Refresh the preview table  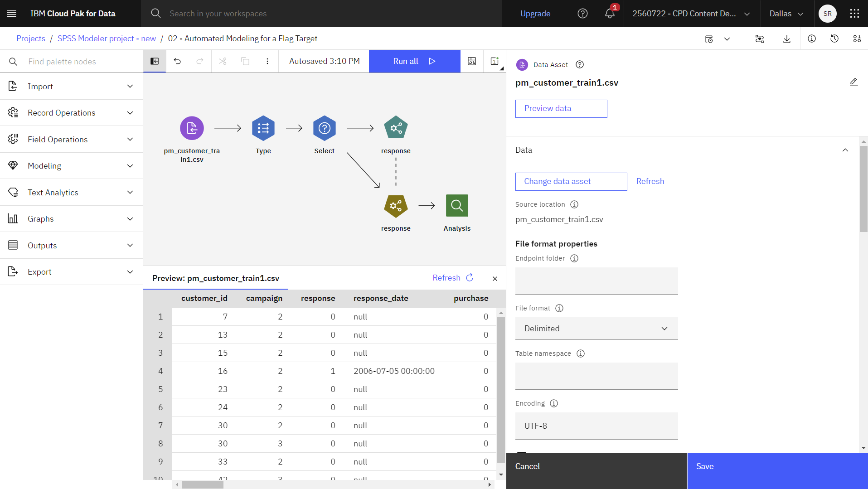click(453, 278)
